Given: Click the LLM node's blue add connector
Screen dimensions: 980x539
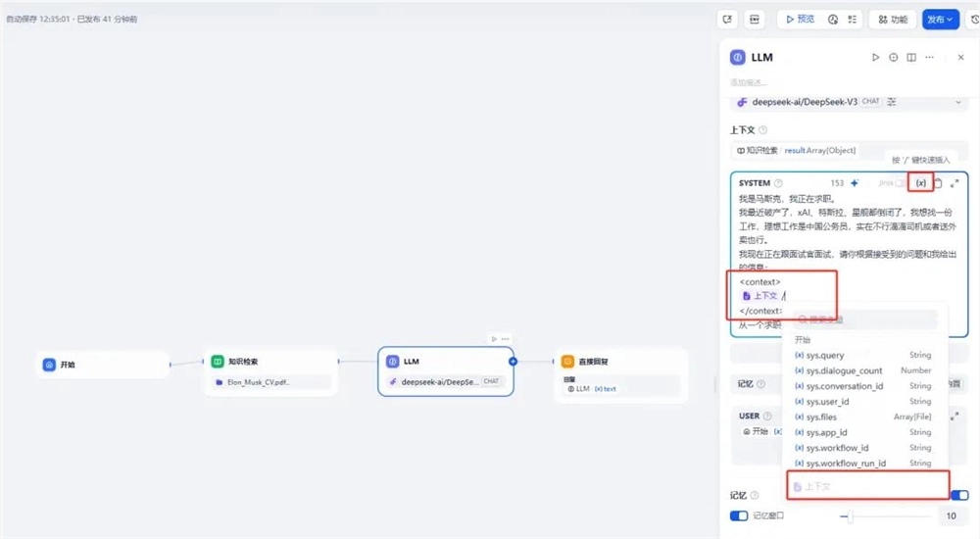Looking at the screenshot, I should point(514,362).
